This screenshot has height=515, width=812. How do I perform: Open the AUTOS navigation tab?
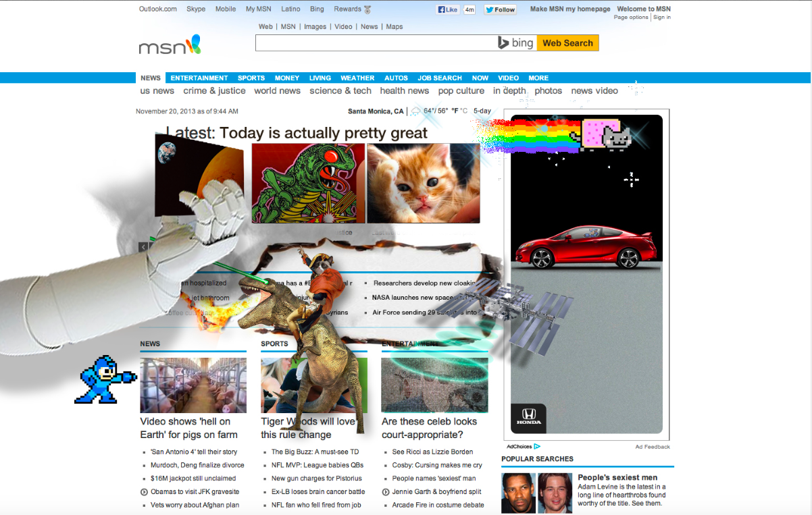click(397, 78)
